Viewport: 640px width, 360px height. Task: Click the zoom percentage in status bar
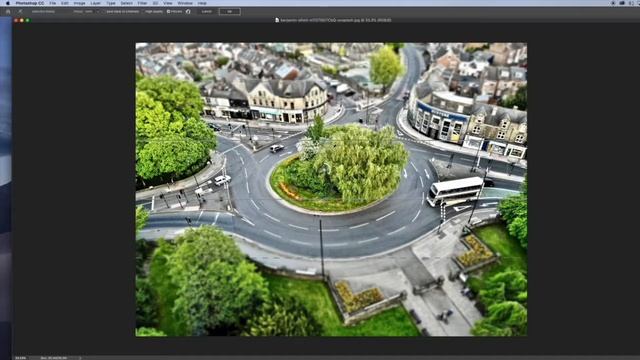(x=20, y=358)
